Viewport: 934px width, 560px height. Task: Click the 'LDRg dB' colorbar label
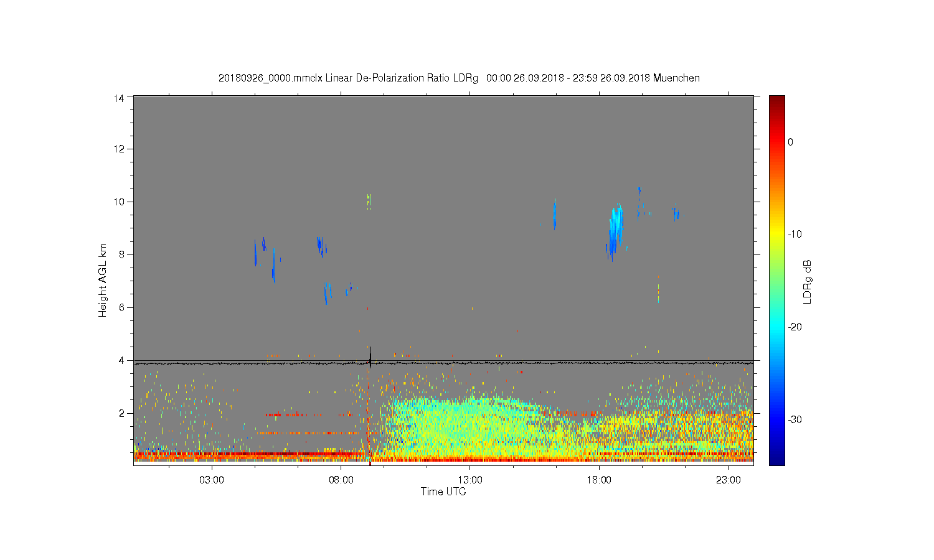808,281
